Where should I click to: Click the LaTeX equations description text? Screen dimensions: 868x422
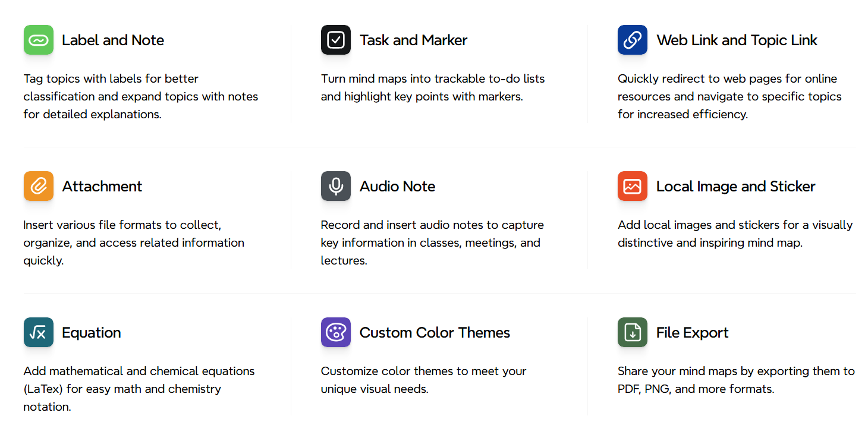coord(139,389)
